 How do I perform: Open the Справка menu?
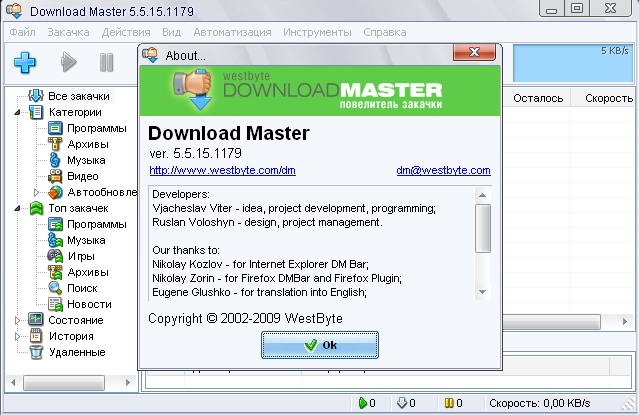point(385,32)
